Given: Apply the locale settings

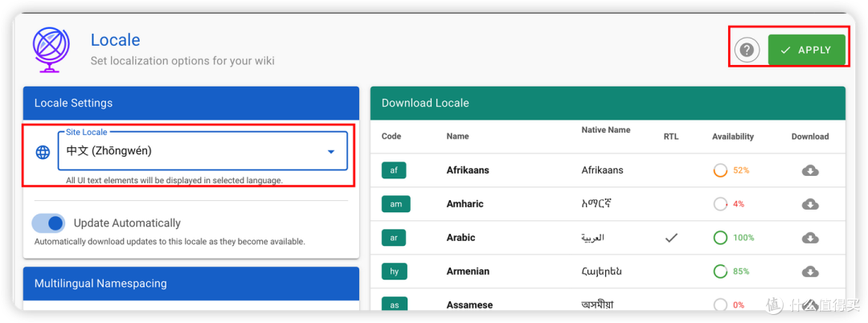Looking at the screenshot, I should (807, 51).
